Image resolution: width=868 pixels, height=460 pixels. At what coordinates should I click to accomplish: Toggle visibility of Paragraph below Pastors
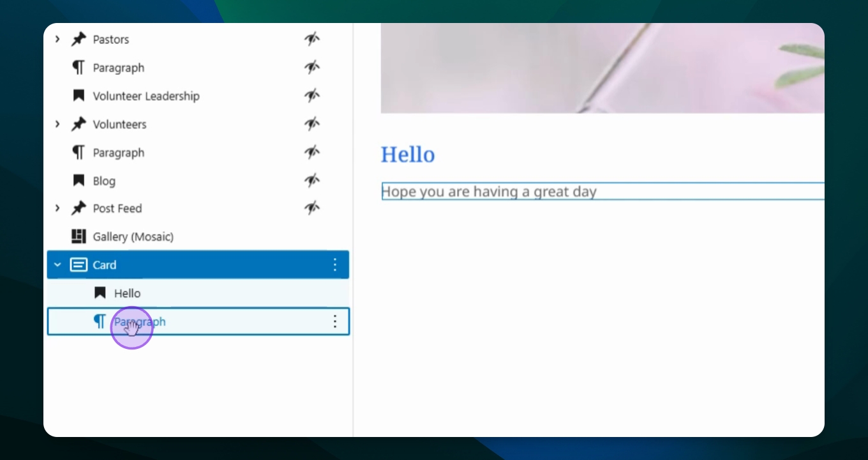pos(311,68)
